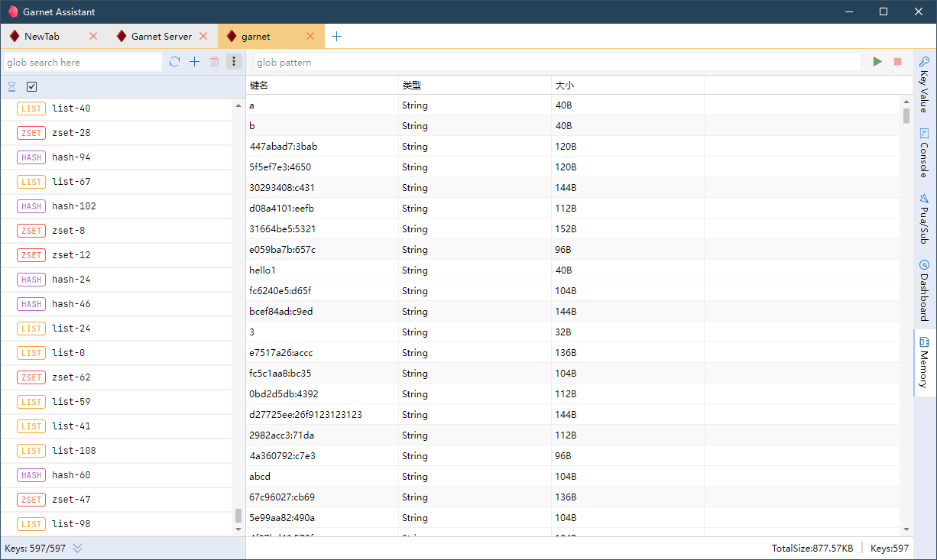Viewport: 937px width, 560px height.
Task: Open the Pub/Sub side panel
Action: point(924,218)
